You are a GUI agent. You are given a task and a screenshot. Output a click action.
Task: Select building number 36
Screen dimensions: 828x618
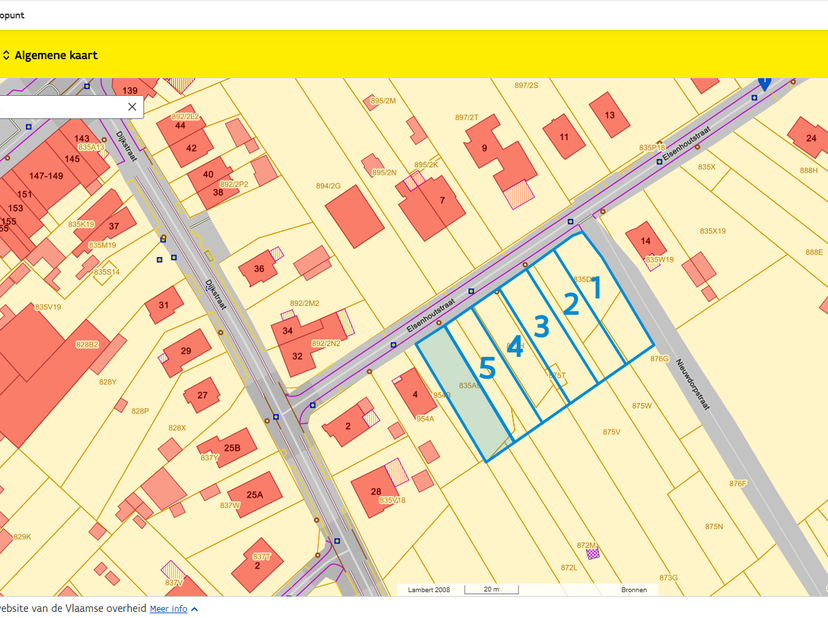[x=259, y=268]
